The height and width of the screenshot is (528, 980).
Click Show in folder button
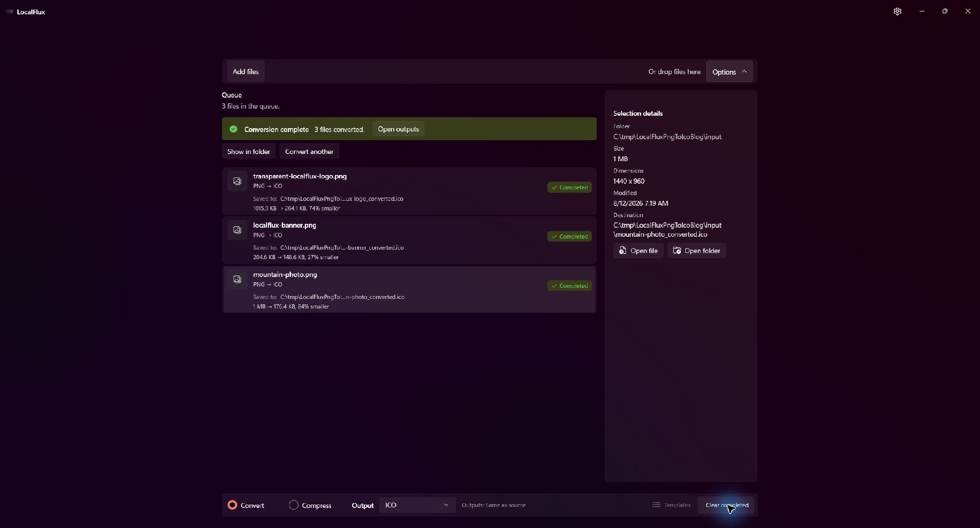(248, 151)
